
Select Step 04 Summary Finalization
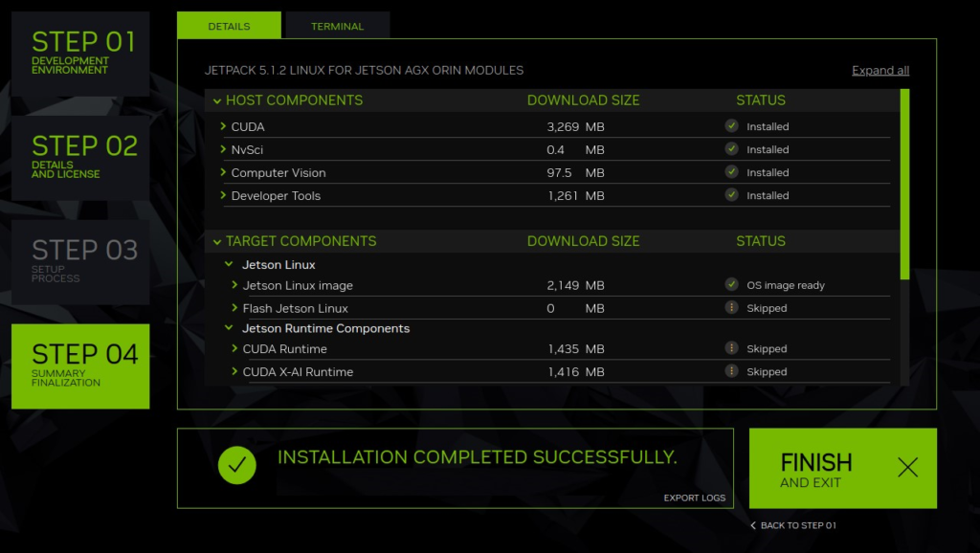coord(80,366)
